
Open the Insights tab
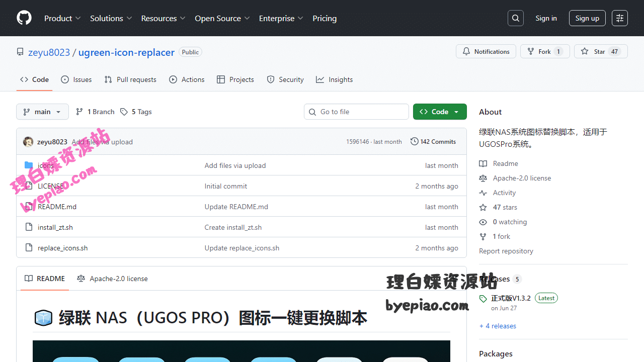coord(335,79)
